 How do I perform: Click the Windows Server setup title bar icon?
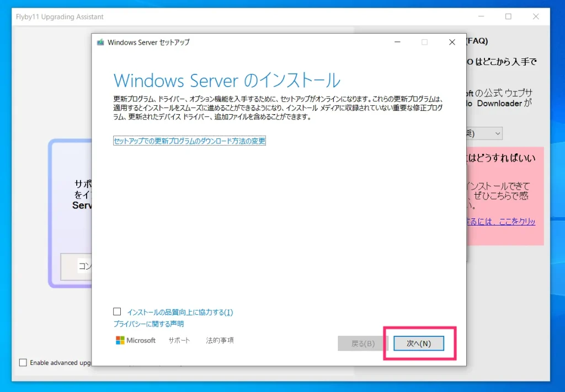coord(100,42)
